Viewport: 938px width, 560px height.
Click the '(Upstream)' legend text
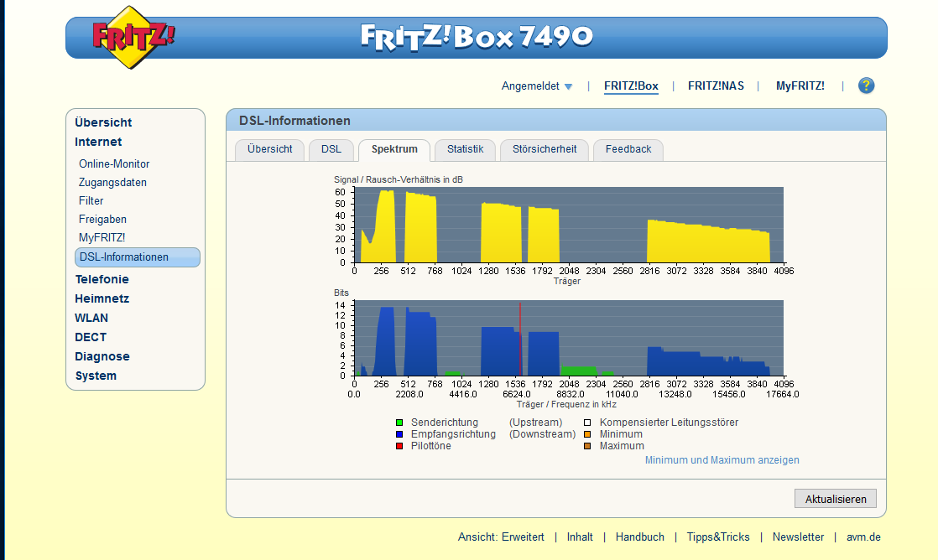[536, 423]
